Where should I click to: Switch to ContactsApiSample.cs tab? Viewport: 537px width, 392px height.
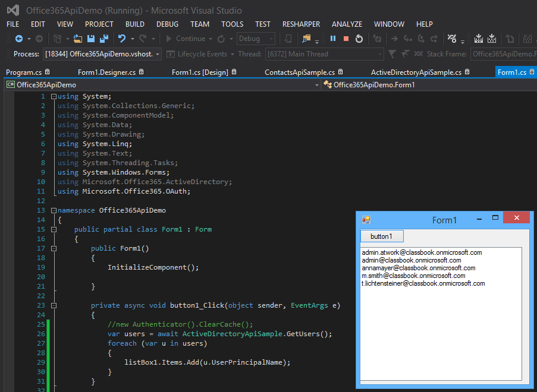point(299,72)
